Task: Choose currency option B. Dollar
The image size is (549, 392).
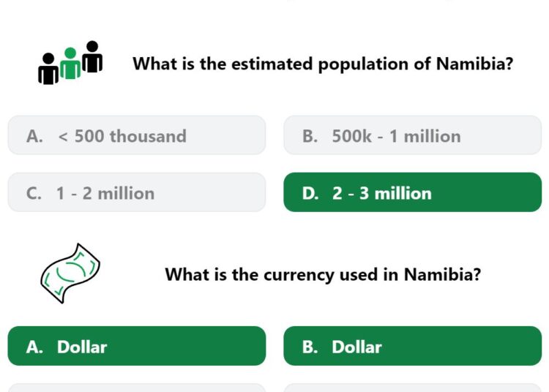Action: coord(412,346)
